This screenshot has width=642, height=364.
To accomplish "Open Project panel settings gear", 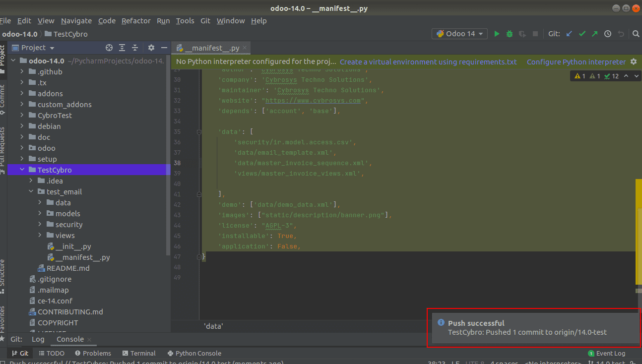I will point(151,48).
